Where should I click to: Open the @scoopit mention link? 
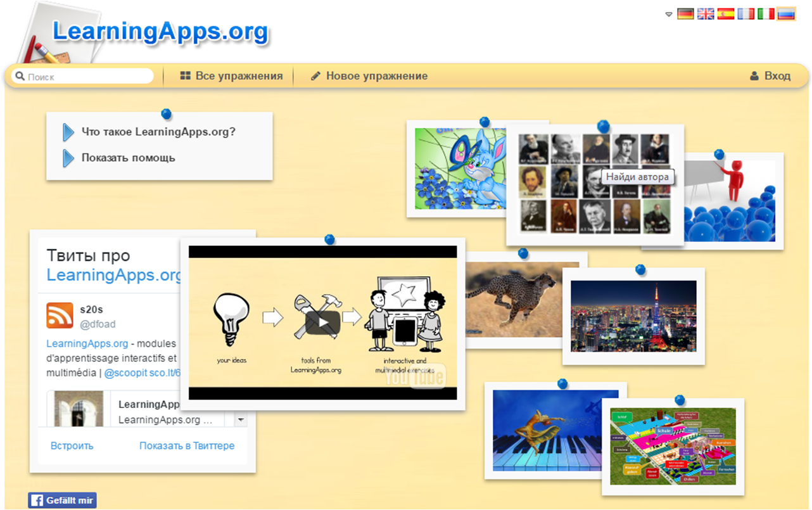tap(125, 373)
